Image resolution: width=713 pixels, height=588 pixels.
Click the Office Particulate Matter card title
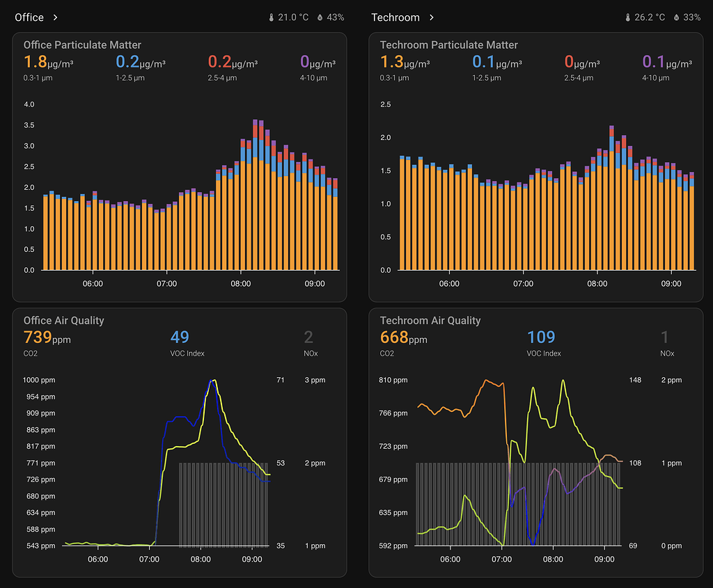click(82, 45)
